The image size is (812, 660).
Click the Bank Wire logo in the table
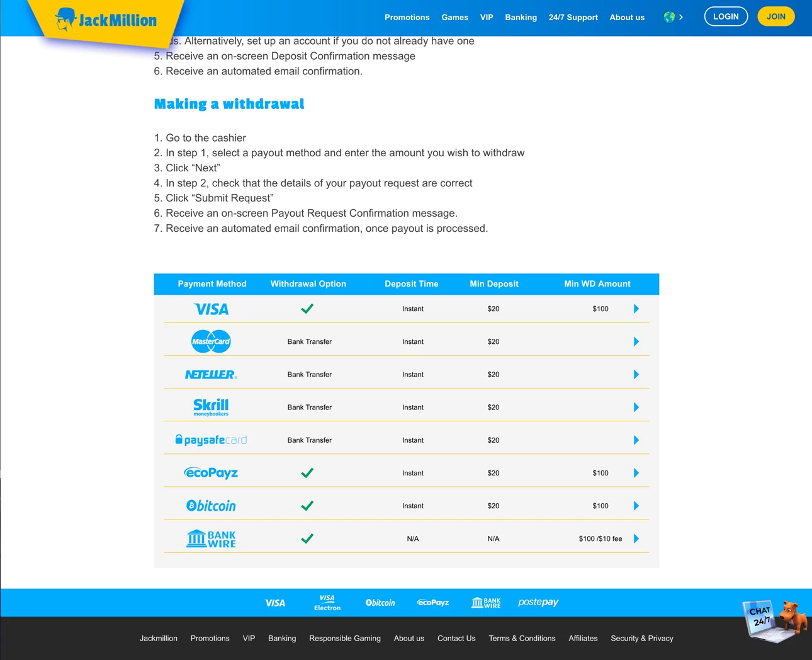(x=211, y=538)
